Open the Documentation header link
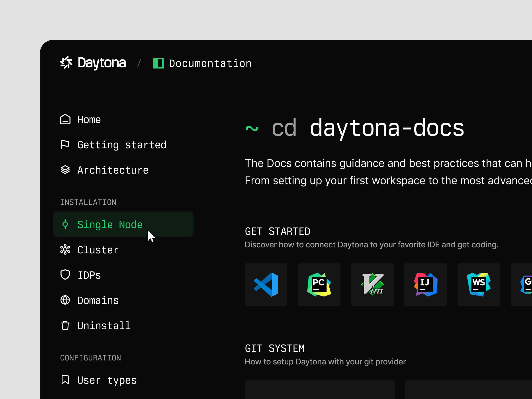This screenshot has height=399, width=532. [210, 63]
